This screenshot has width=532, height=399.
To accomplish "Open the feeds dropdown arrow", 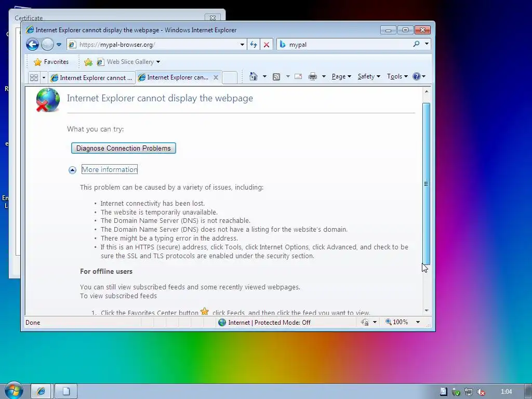I will click(288, 76).
